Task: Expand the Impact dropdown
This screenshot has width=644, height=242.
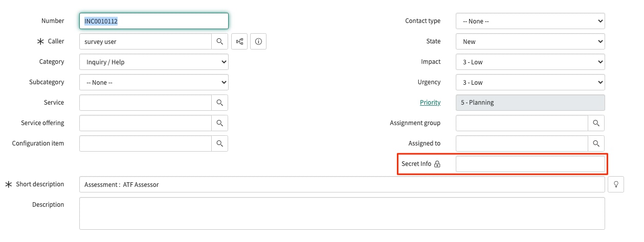Action: click(530, 62)
